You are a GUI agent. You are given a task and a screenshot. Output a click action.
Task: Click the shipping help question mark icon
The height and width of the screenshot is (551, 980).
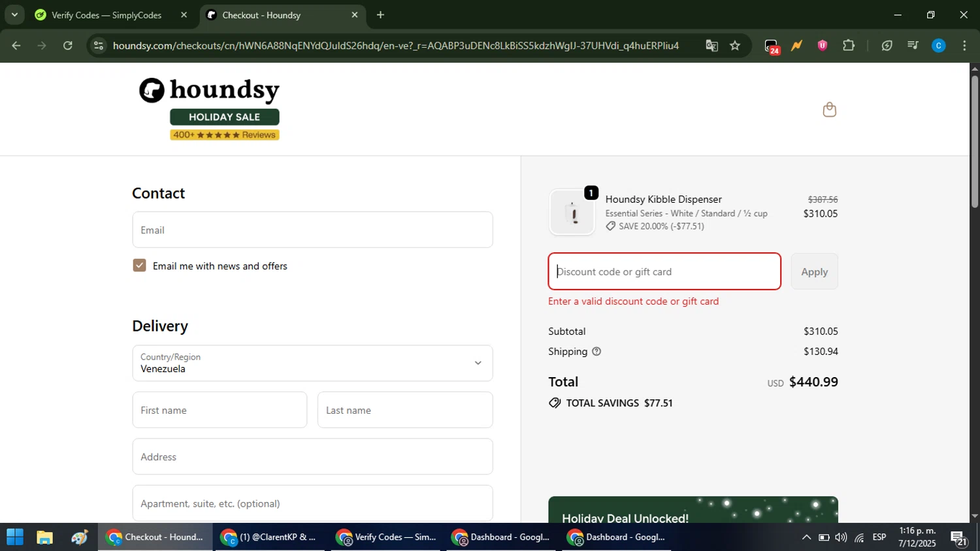click(596, 352)
